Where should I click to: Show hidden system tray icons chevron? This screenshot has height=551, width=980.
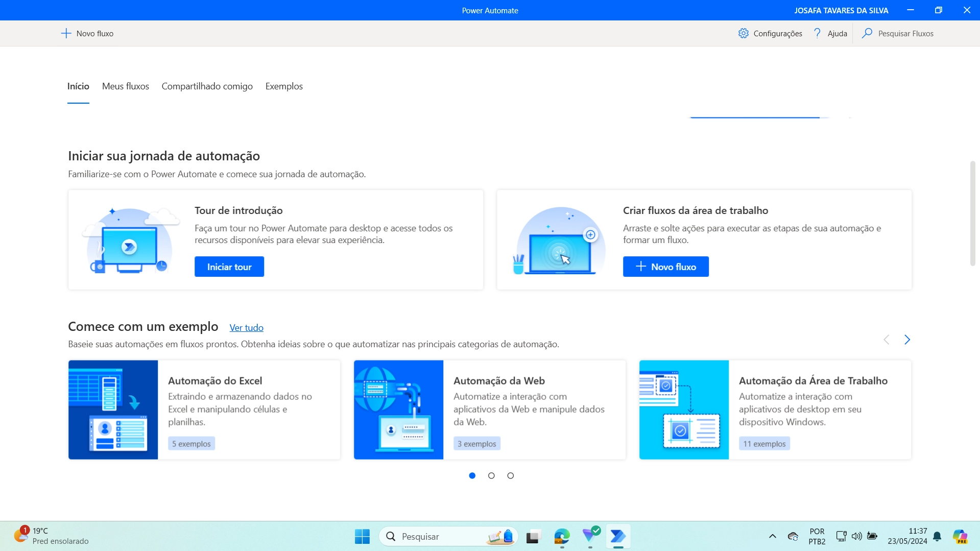(772, 536)
